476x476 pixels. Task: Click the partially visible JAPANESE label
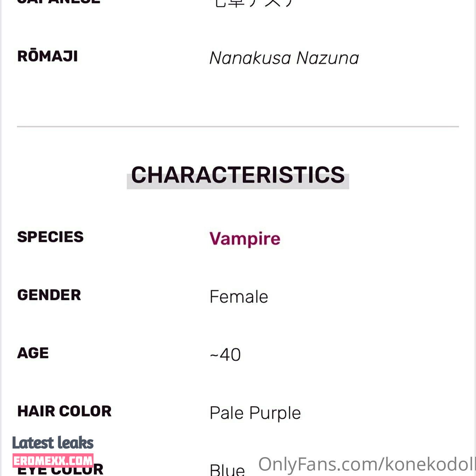click(59, 2)
